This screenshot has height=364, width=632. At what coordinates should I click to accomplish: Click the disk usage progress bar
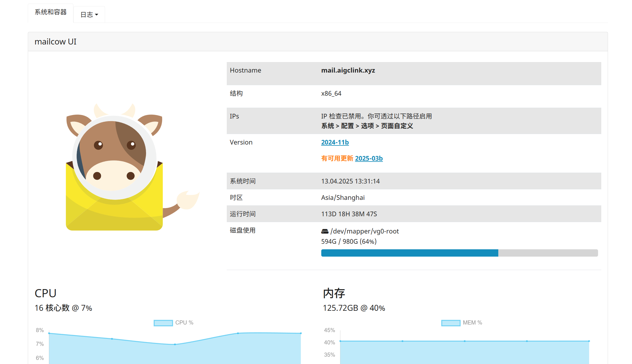tap(459, 253)
